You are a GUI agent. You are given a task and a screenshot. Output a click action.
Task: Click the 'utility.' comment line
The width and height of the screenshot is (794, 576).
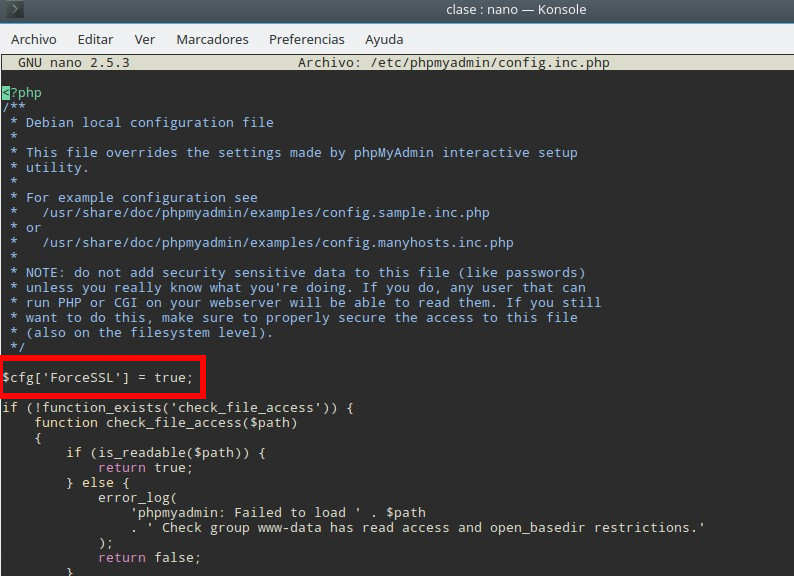tap(50, 168)
